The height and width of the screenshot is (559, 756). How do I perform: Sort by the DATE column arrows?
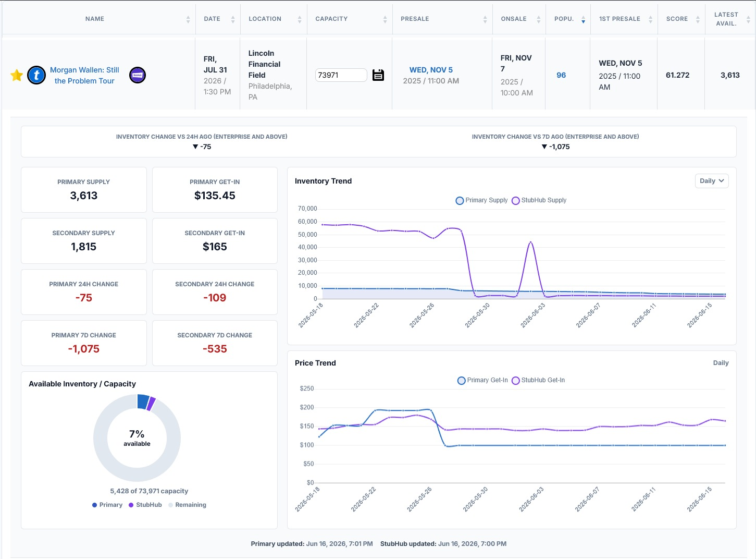(233, 19)
